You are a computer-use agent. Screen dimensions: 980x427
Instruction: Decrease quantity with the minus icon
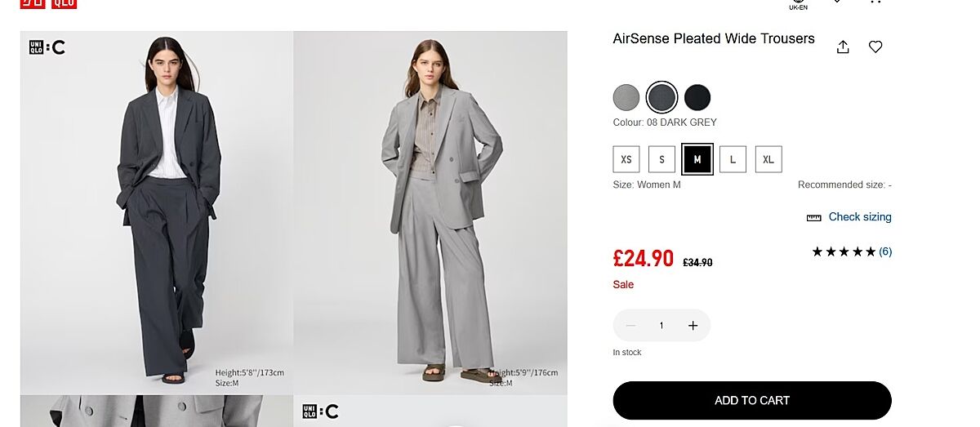630,326
